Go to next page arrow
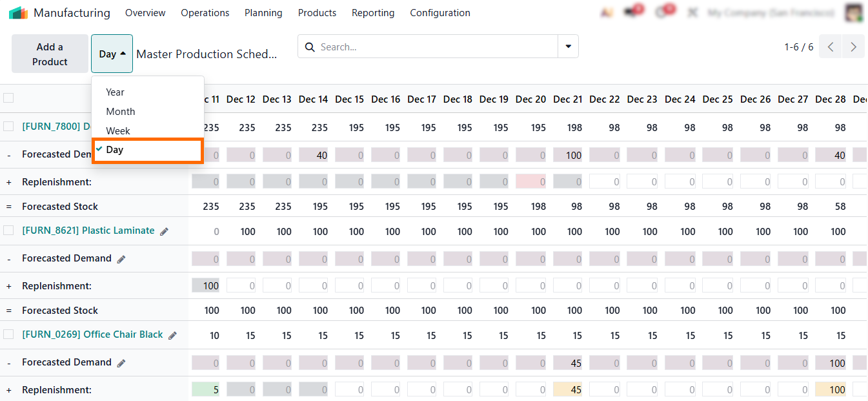The height and width of the screenshot is (401, 868). click(853, 47)
